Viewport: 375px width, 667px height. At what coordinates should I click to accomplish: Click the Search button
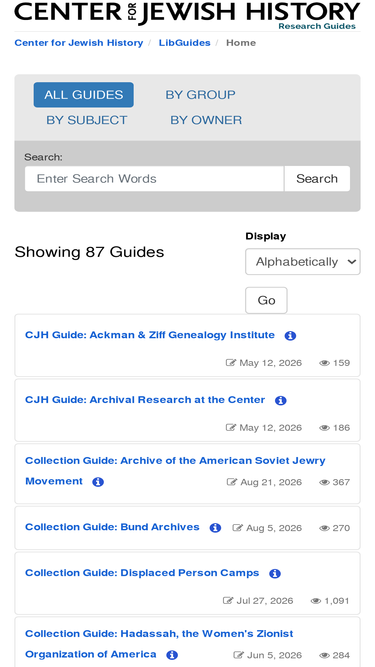[x=317, y=179]
